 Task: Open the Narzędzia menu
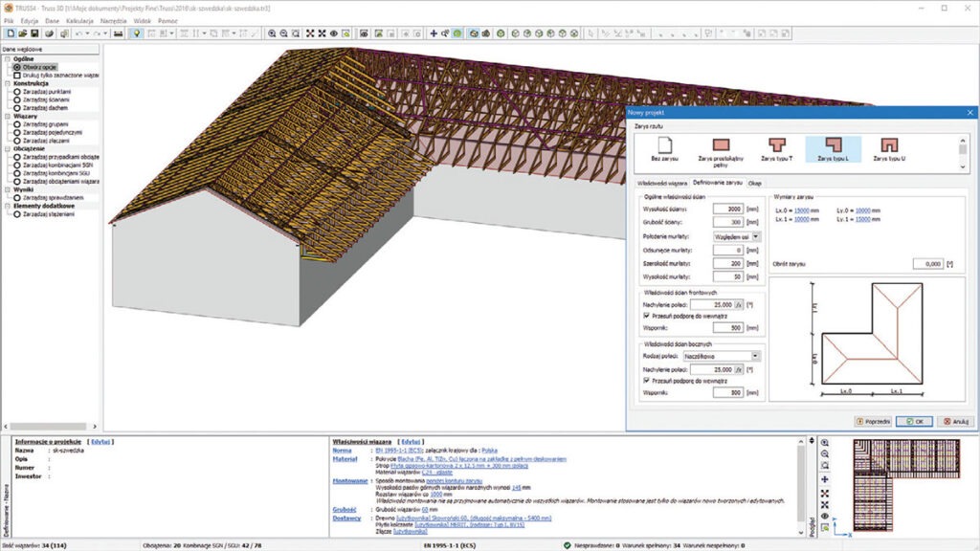(x=113, y=21)
